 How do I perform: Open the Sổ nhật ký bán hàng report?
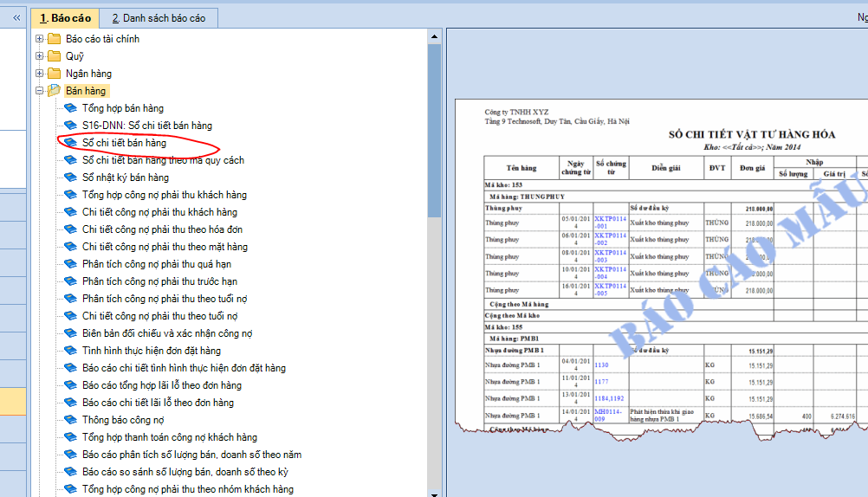pos(126,177)
